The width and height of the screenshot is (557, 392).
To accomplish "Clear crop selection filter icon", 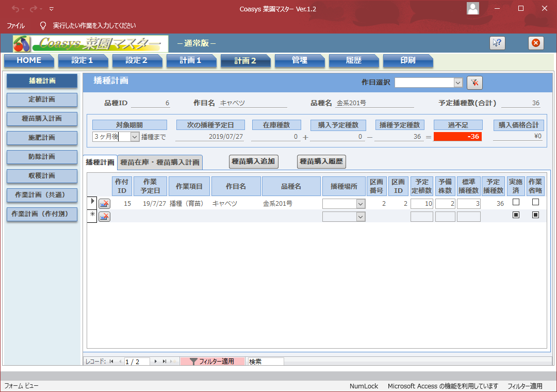I will [474, 83].
